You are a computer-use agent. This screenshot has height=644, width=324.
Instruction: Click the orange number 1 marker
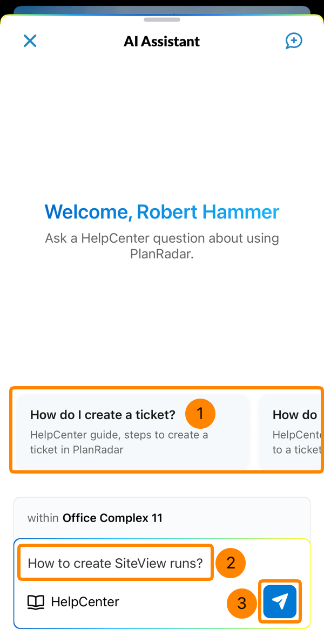[x=200, y=414]
